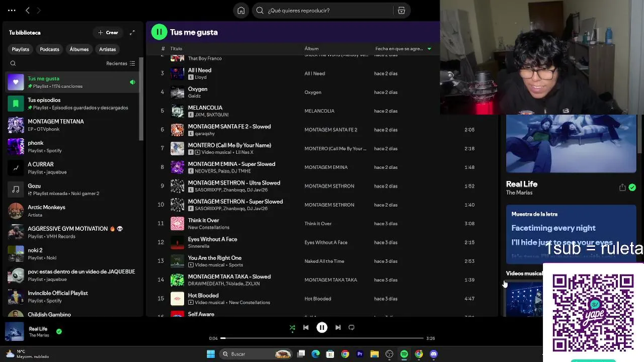Sort by Fecha en que se agregó
Screen dimensions: 644x362
404,49
